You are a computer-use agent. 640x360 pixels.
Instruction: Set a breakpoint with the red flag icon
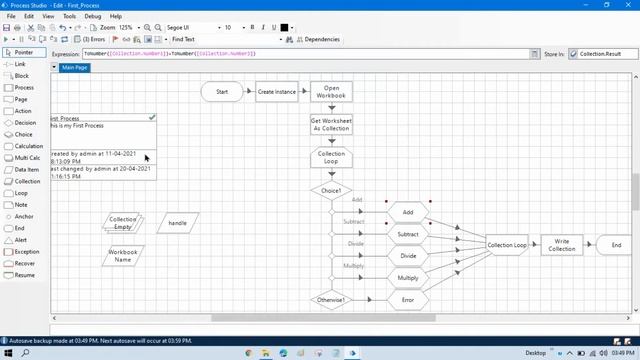[116, 40]
